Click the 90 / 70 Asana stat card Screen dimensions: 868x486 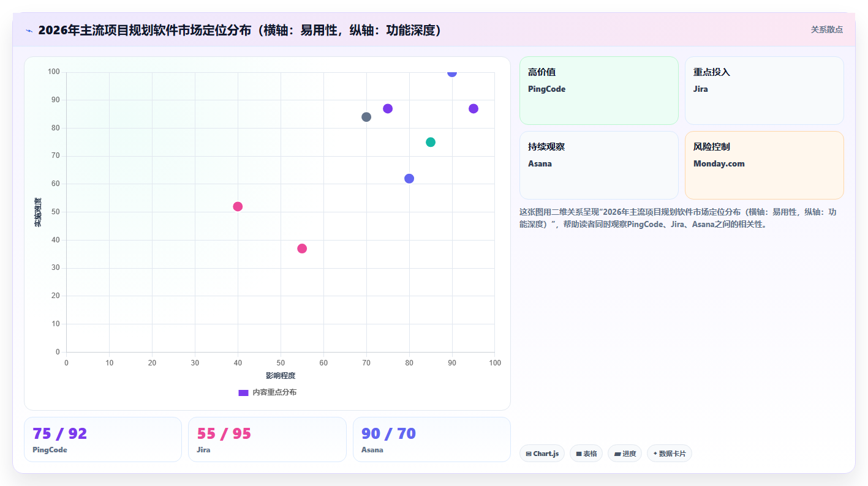(432, 439)
